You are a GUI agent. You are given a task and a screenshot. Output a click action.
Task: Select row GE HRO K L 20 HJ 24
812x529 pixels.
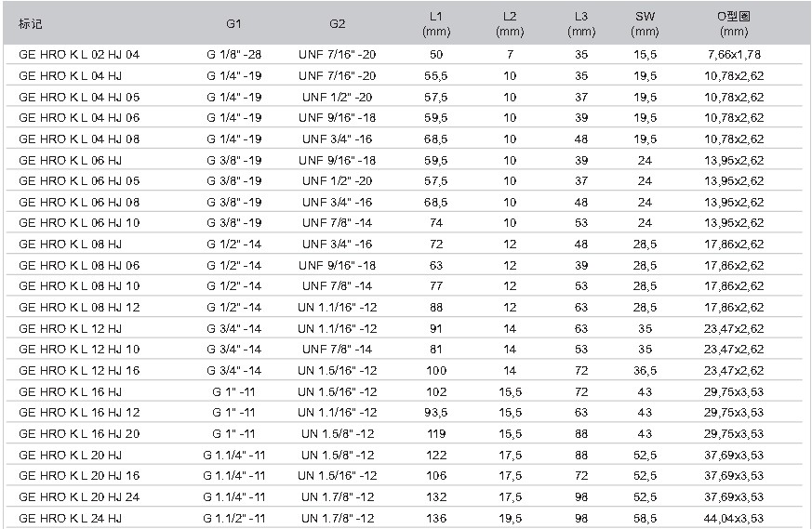pyautogui.click(x=404, y=496)
